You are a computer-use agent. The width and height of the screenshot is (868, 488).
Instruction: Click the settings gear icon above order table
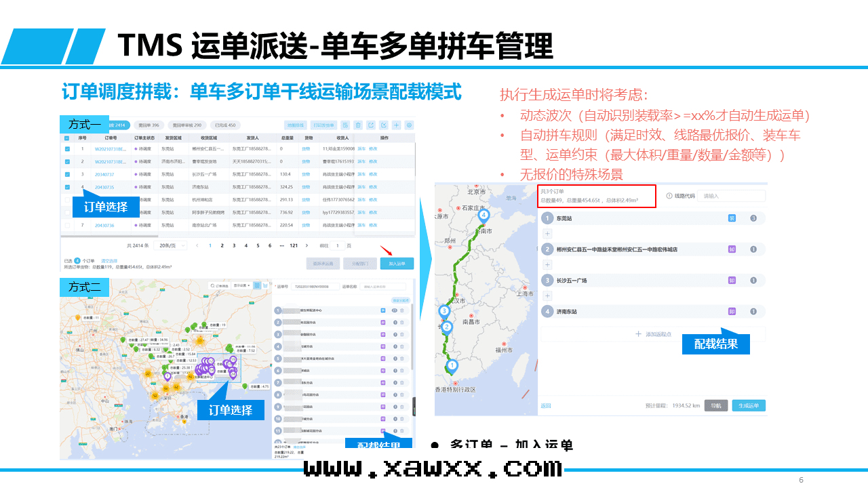point(408,125)
